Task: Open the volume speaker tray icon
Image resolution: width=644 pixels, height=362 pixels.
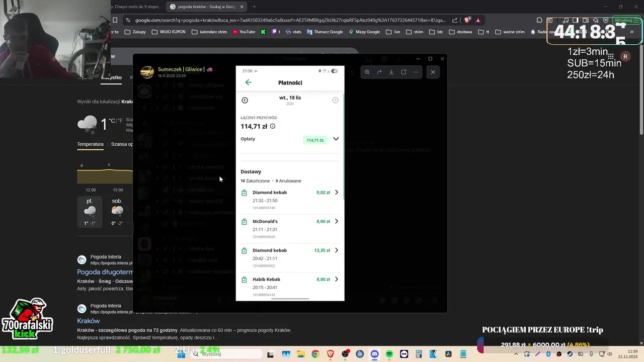Action: (610, 354)
